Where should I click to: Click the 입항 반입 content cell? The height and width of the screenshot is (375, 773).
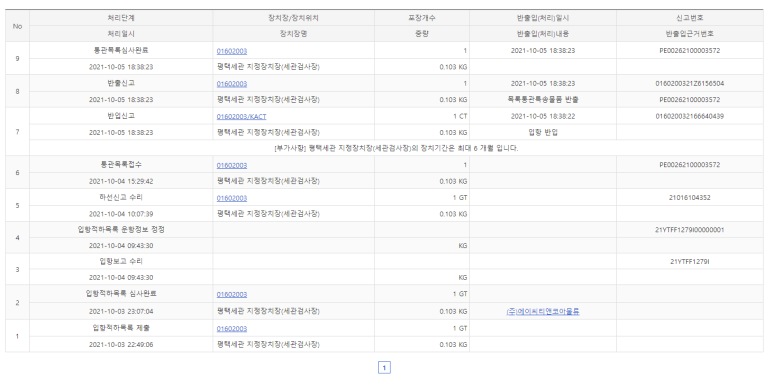click(x=543, y=132)
